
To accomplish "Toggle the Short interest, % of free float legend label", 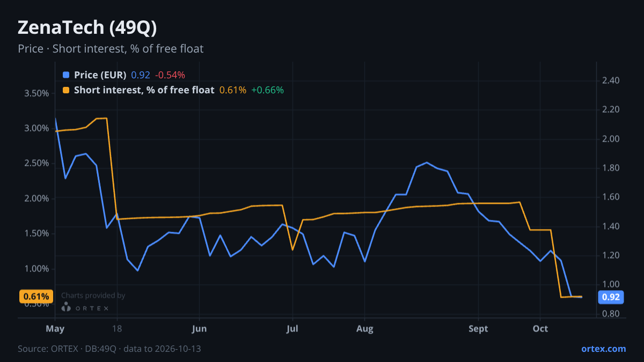I will pos(144,90).
